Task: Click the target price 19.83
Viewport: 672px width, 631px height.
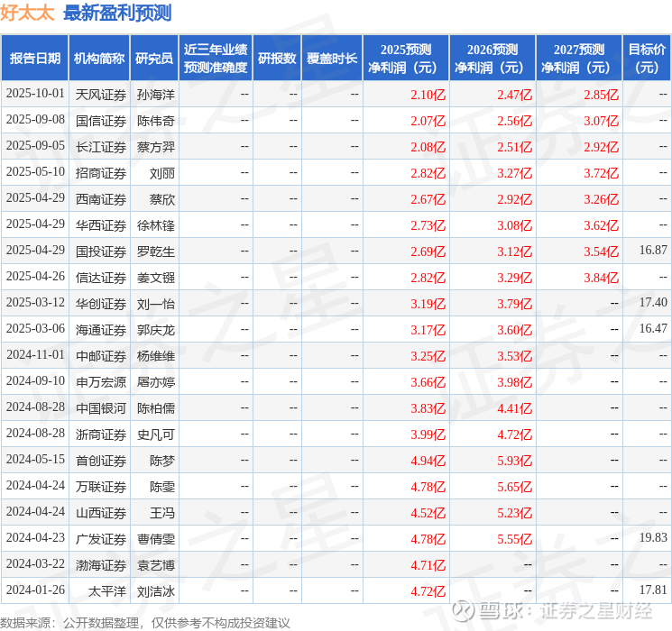Action: tap(653, 537)
